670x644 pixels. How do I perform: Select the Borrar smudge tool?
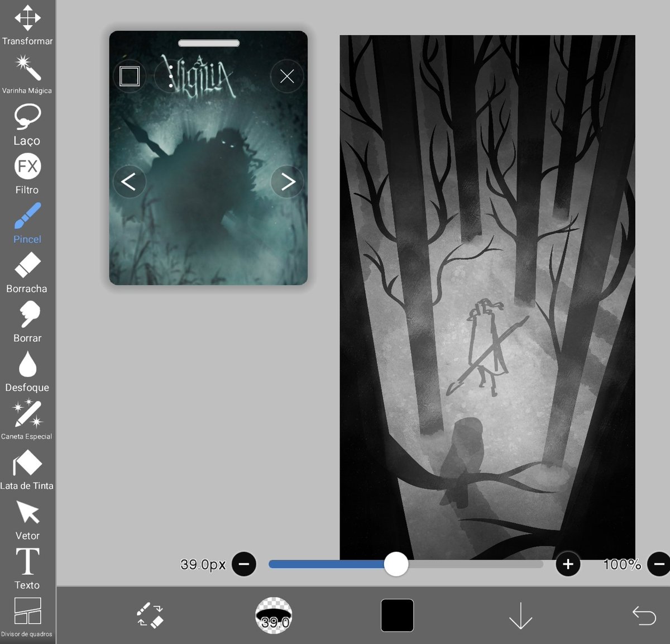(x=27, y=322)
